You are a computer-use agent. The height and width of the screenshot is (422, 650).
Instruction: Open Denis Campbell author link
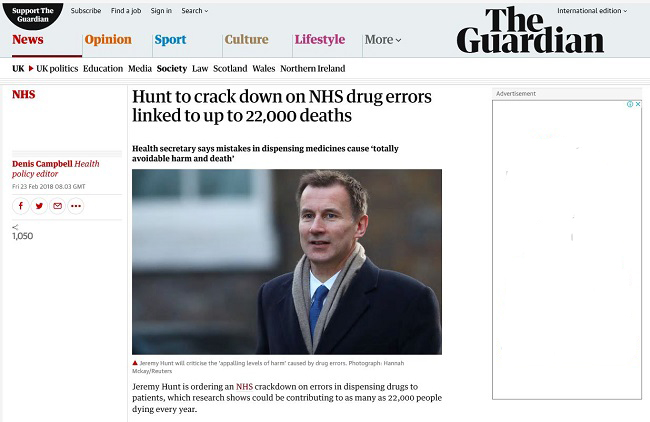[42, 164]
